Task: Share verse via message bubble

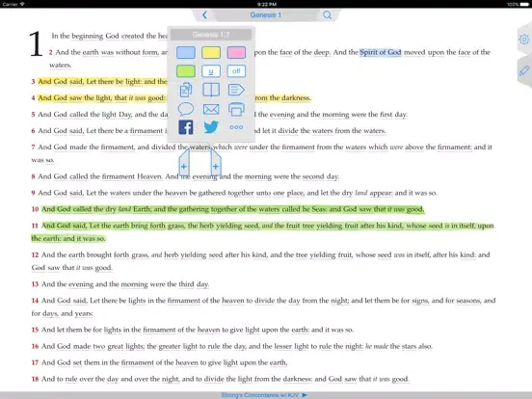Action: [186, 109]
